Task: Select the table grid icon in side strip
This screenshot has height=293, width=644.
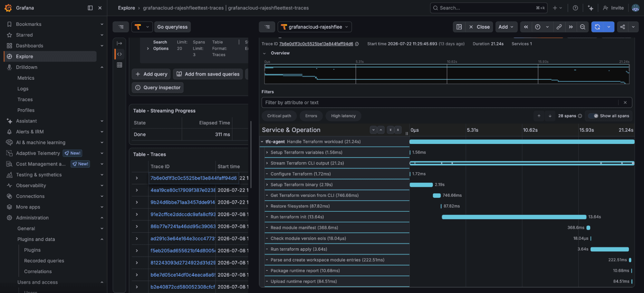Action: click(x=120, y=65)
